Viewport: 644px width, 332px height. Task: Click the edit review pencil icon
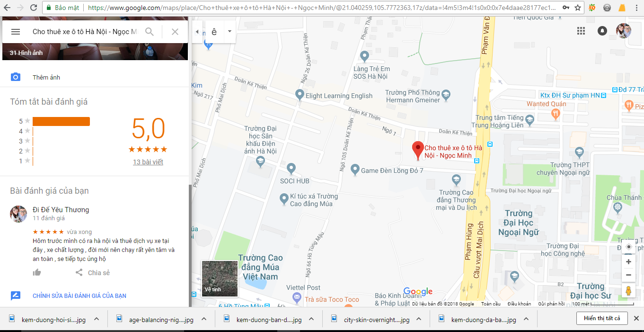coord(16,296)
